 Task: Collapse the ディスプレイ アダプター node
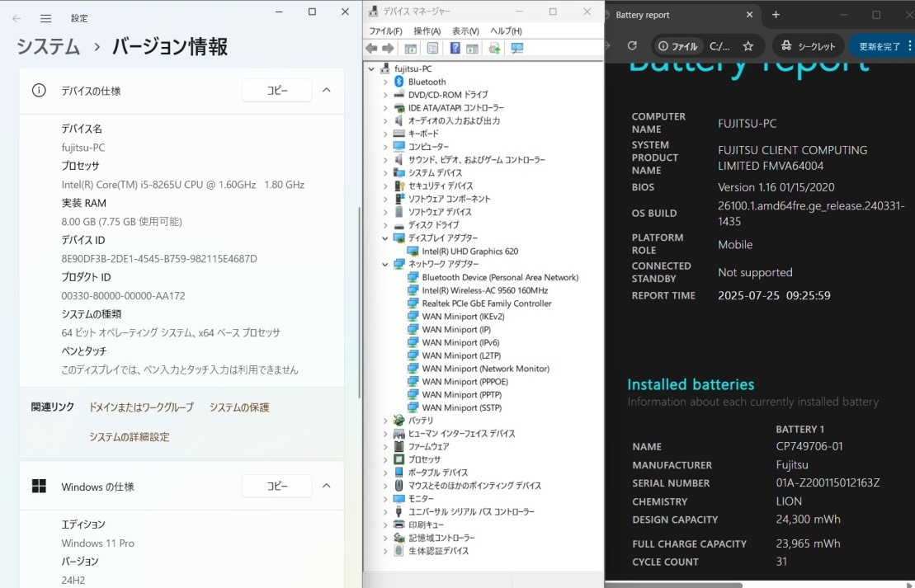385,238
